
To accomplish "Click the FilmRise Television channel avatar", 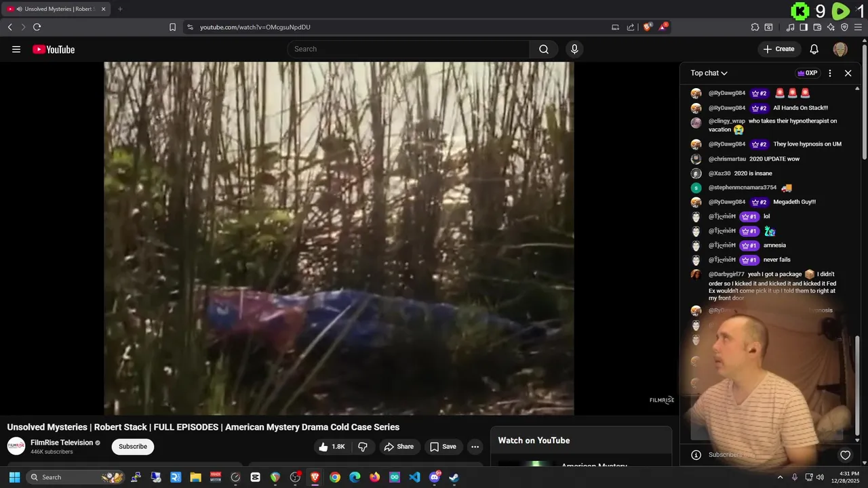I will point(16,446).
